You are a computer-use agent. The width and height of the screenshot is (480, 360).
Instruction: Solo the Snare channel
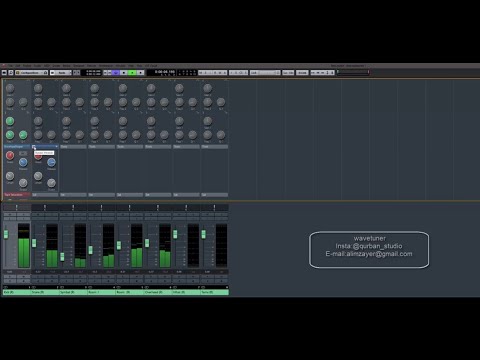coord(52,214)
